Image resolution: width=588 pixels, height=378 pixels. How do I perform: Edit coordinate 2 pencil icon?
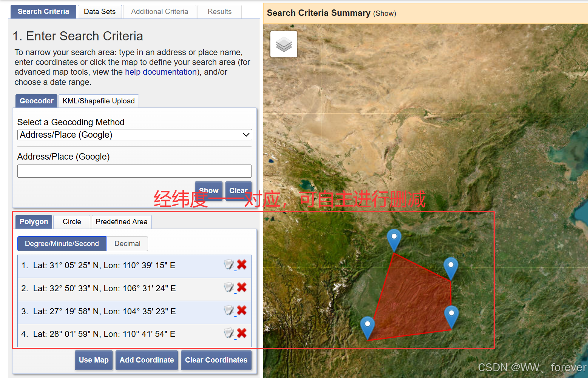pyautogui.click(x=229, y=288)
